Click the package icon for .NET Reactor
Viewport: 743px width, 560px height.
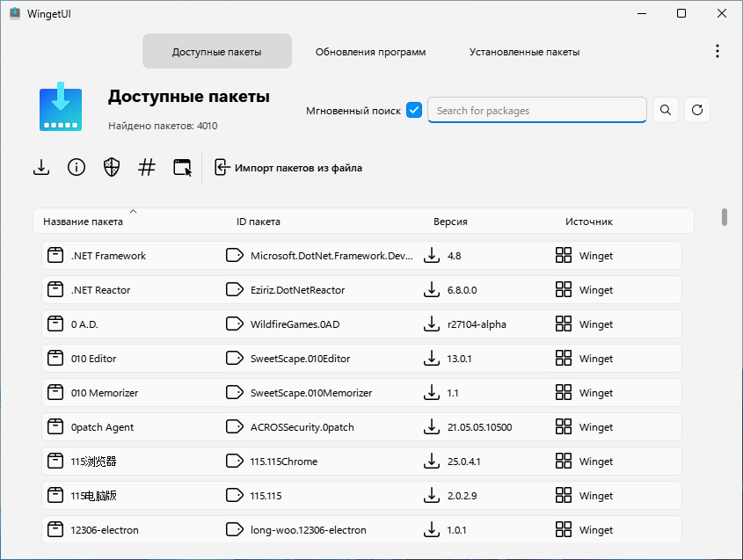55,289
